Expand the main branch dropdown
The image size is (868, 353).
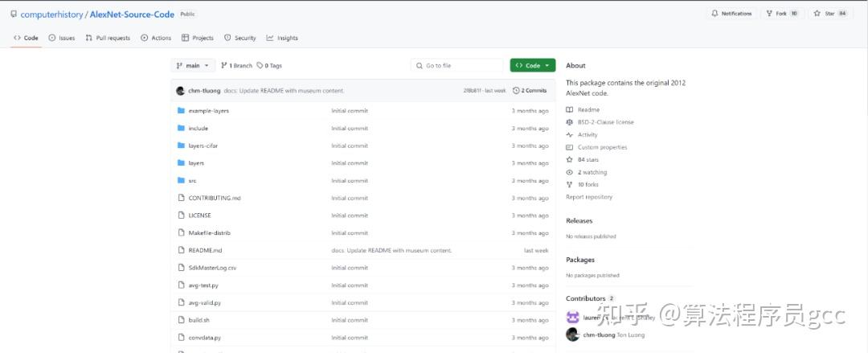tap(193, 66)
